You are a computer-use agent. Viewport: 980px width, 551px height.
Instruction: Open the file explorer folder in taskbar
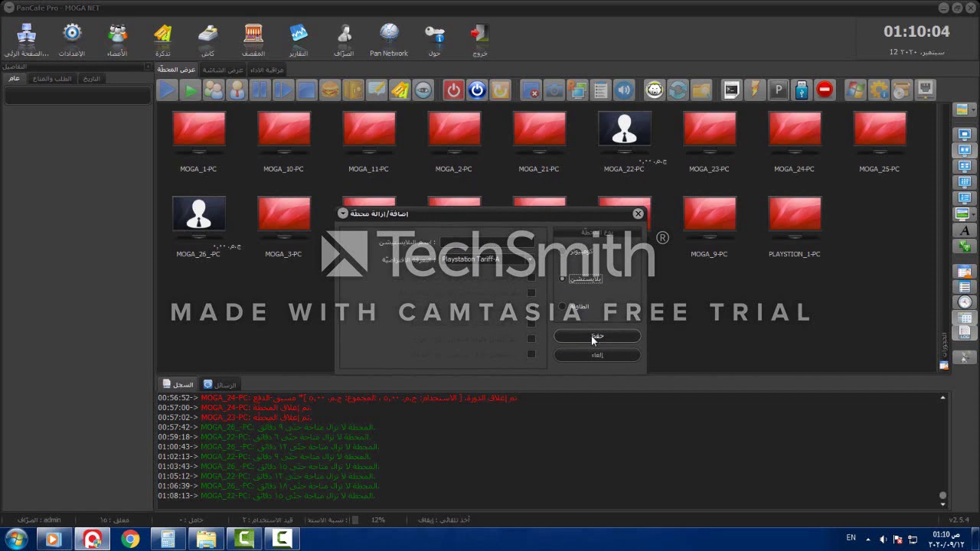click(207, 540)
